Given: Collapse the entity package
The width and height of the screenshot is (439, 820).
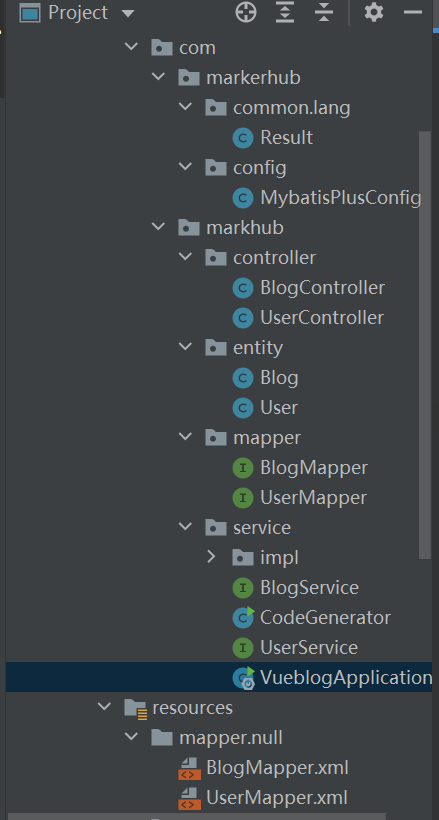Looking at the screenshot, I should click(x=185, y=347).
